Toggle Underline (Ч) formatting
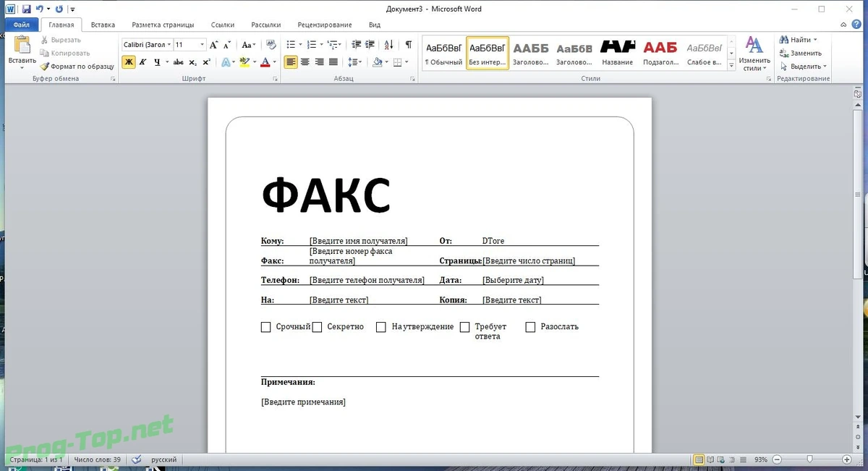 click(x=157, y=62)
